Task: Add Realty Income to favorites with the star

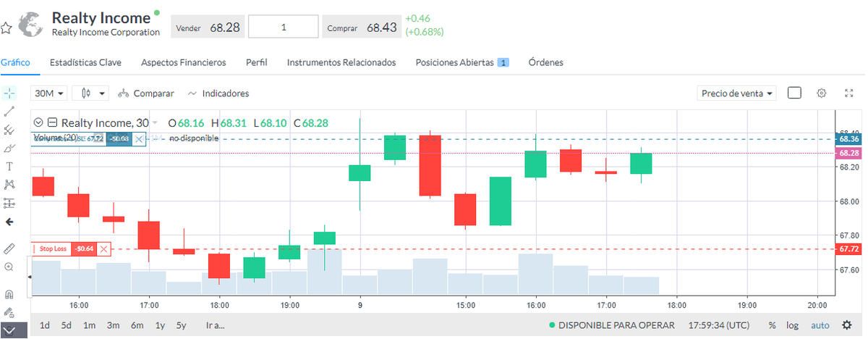Action: [6, 28]
